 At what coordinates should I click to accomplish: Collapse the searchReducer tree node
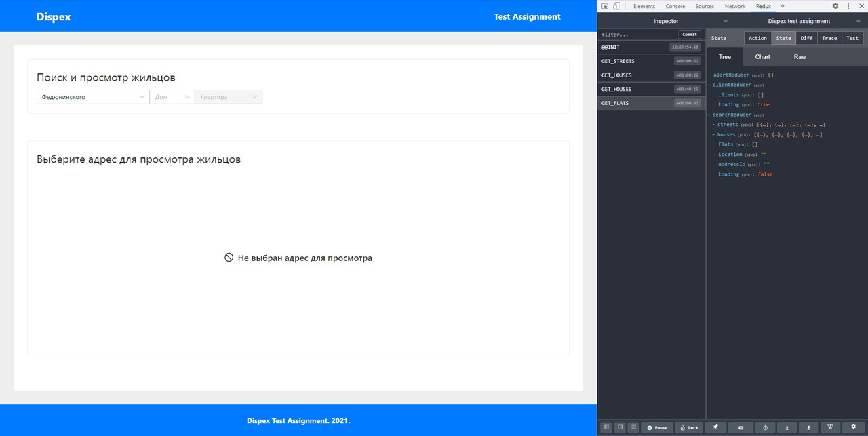pos(709,115)
